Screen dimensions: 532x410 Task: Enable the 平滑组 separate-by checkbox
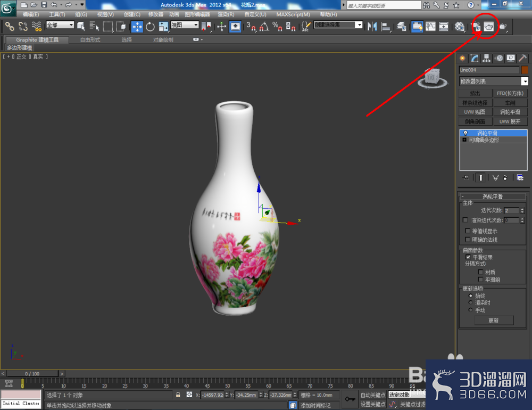pyautogui.click(x=480, y=280)
